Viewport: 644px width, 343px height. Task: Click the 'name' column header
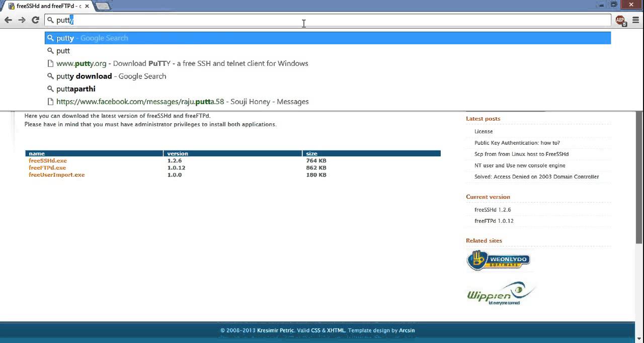pos(37,153)
